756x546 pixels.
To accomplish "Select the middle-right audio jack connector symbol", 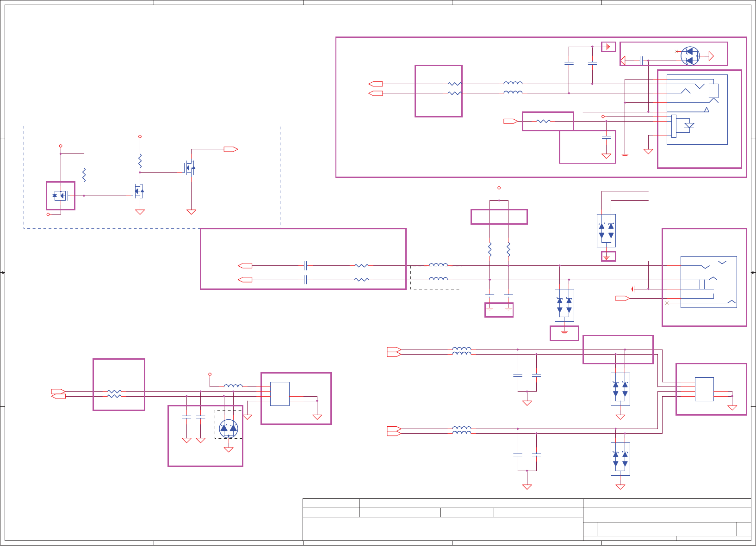I will 708,282.
